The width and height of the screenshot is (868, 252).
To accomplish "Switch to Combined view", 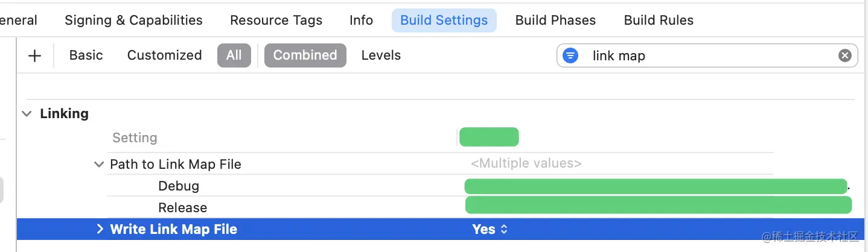I will point(305,55).
